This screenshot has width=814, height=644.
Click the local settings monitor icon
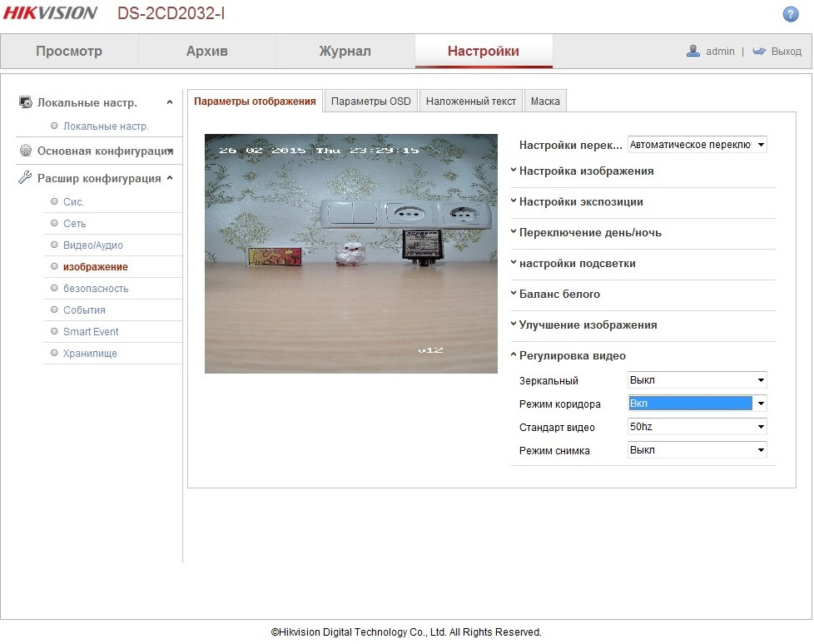coord(25,102)
